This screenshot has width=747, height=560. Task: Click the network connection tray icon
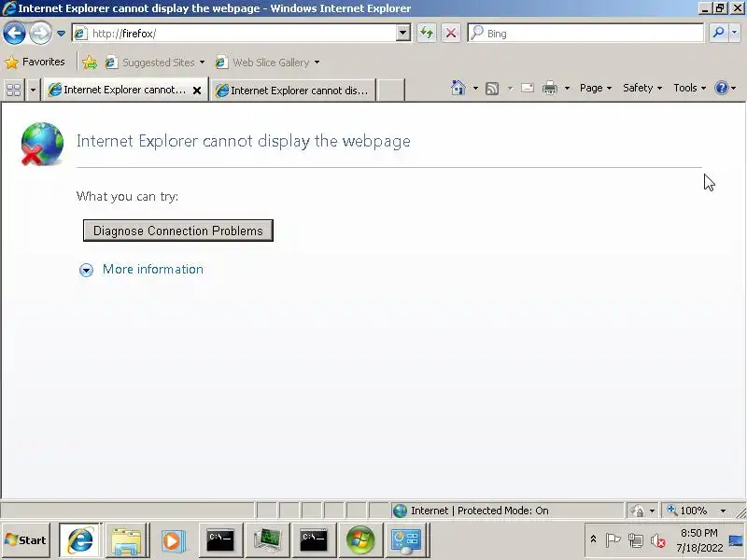pos(636,540)
